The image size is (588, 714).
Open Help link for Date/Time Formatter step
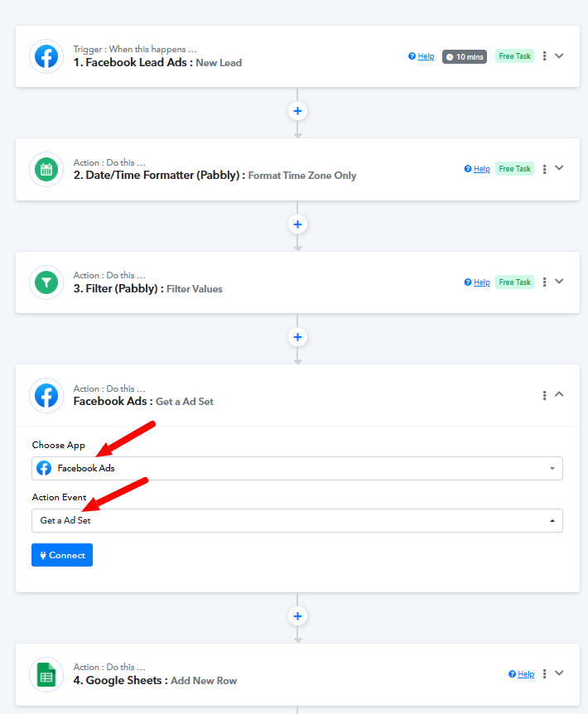477,169
